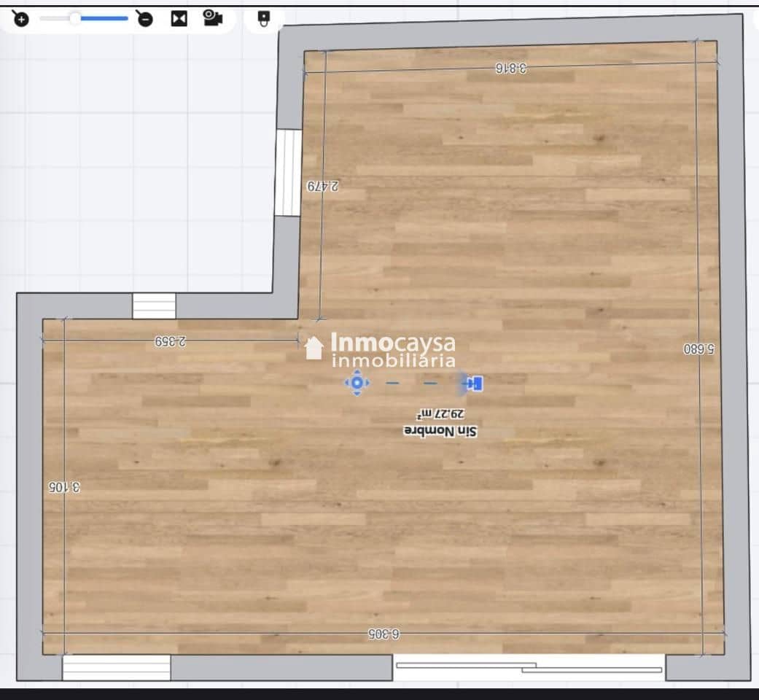Toggle the lock icon button
The width and height of the screenshot is (759, 700).
click(x=264, y=18)
